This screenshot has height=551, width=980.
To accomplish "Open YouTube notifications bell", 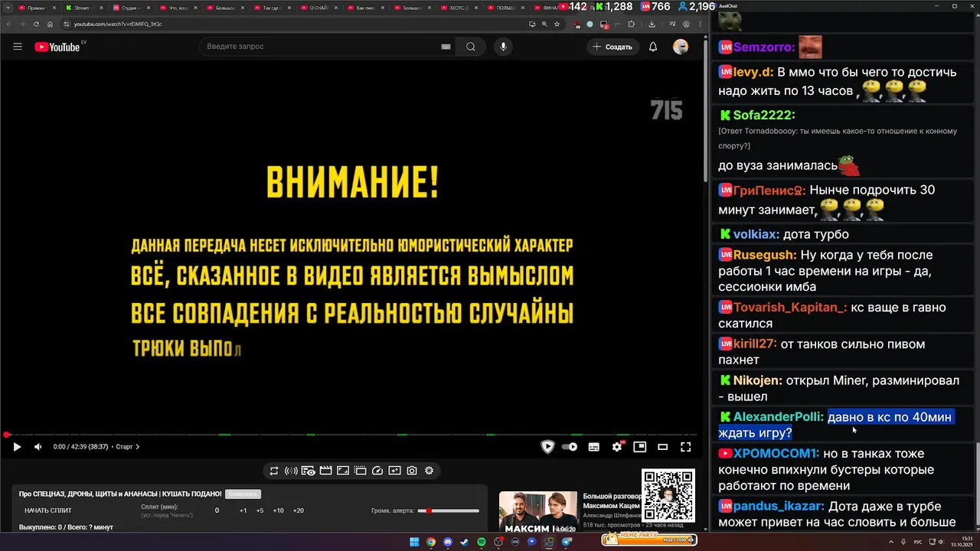I will (x=653, y=47).
